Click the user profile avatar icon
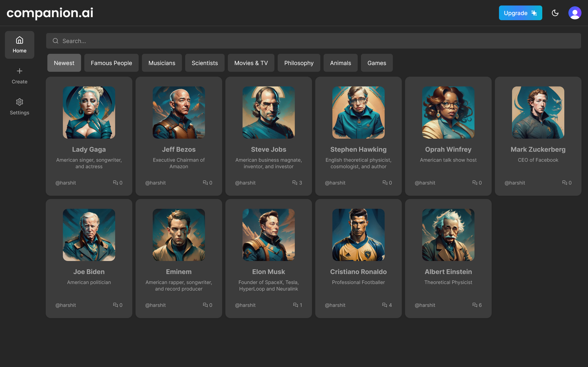Image resolution: width=588 pixels, height=367 pixels. tap(575, 13)
